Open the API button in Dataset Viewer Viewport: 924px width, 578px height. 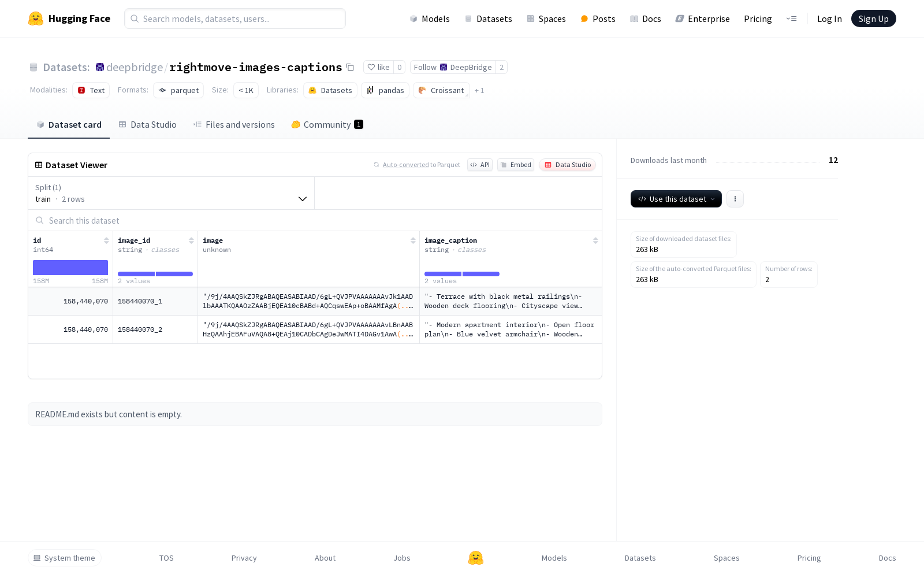click(480, 165)
